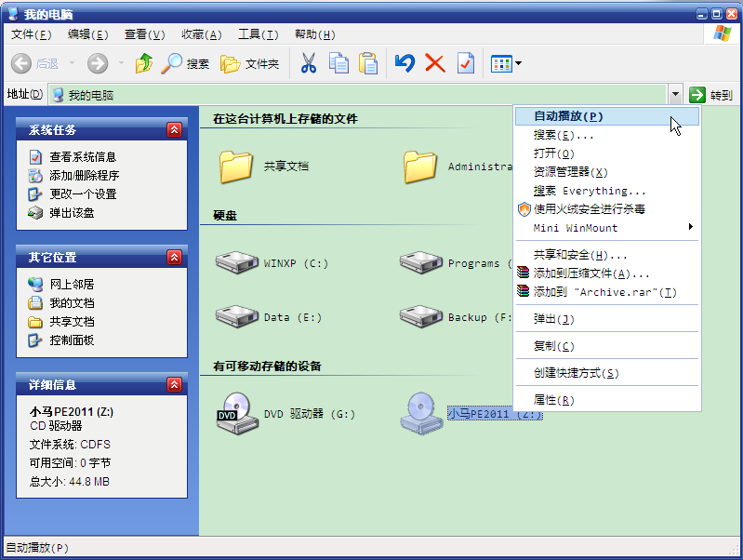Click the red Delete X icon
Viewport: 743px width, 560px height.
(x=435, y=63)
